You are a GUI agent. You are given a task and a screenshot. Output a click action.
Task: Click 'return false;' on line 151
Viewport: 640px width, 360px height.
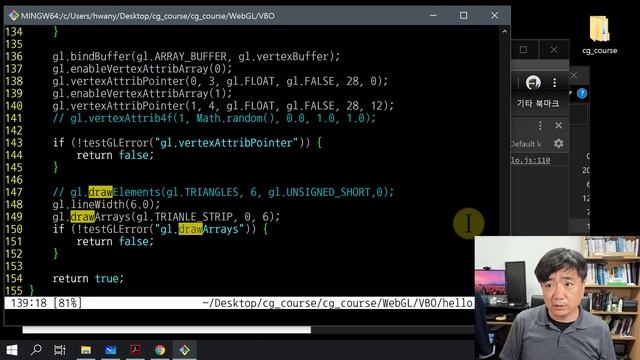click(x=115, y=242)
